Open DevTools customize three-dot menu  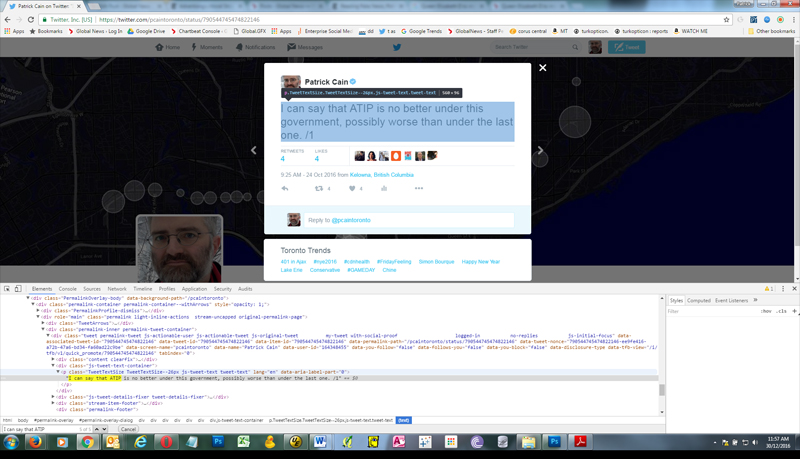(x=783, y=289)
